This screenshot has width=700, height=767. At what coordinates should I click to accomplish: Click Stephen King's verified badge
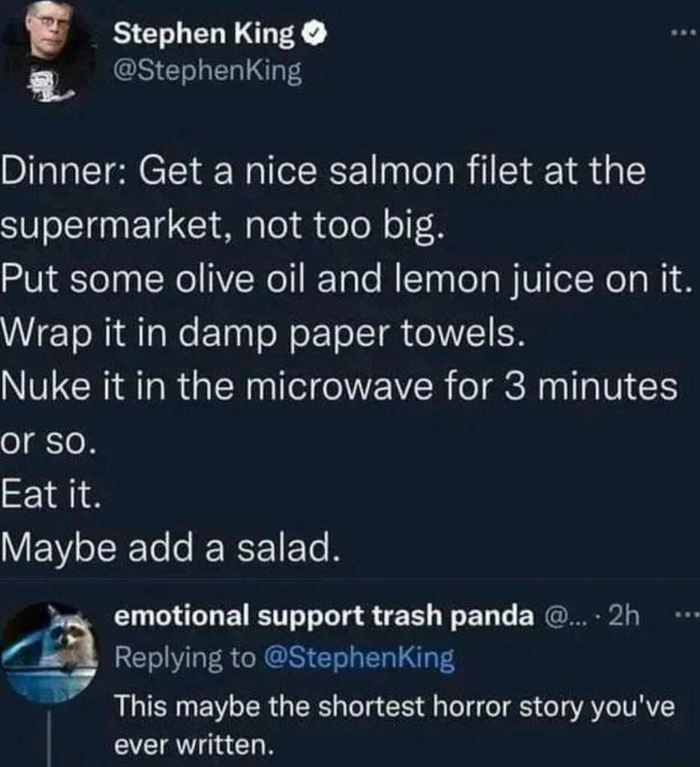[314, 32]
